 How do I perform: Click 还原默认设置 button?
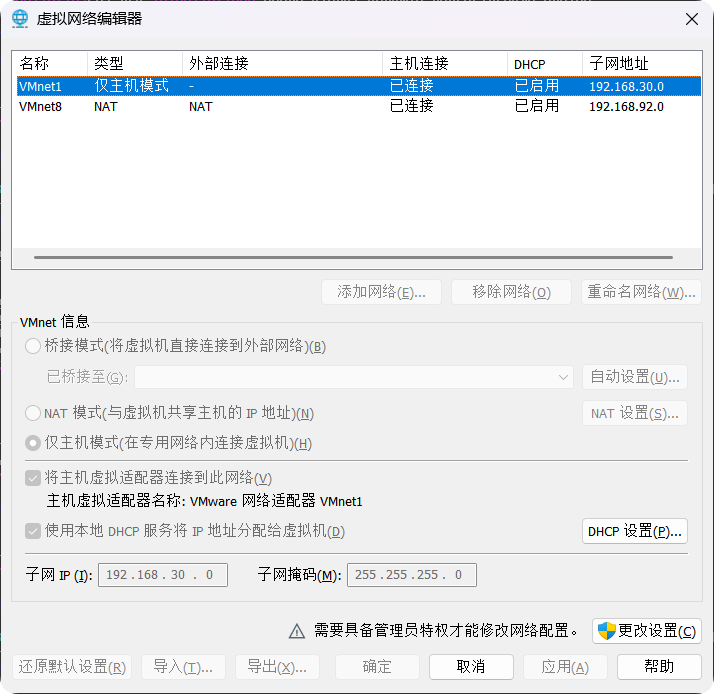pyautogui.click(x=72, y=667)
